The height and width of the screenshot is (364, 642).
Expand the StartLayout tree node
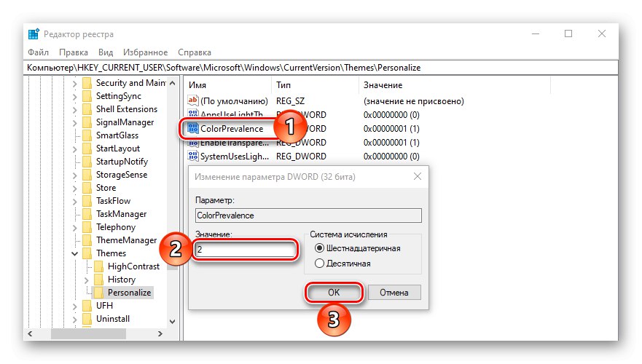pos(74,149)
